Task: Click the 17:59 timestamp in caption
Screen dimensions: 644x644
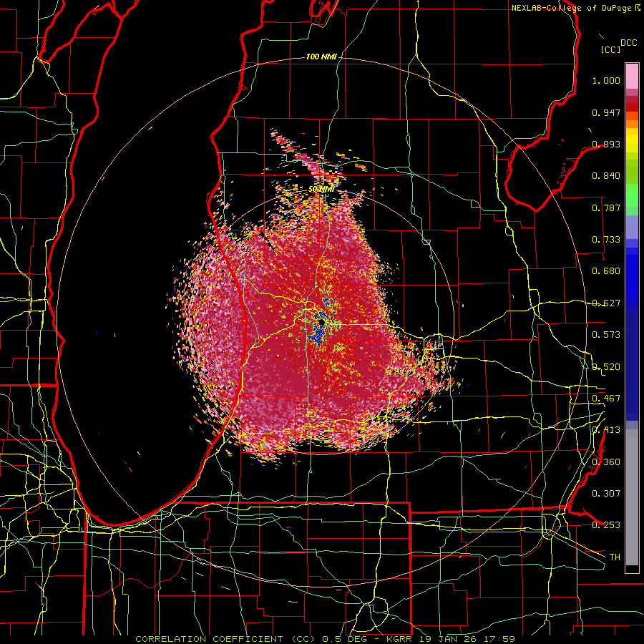Action: pyautogui.click(x=498, y=639)
